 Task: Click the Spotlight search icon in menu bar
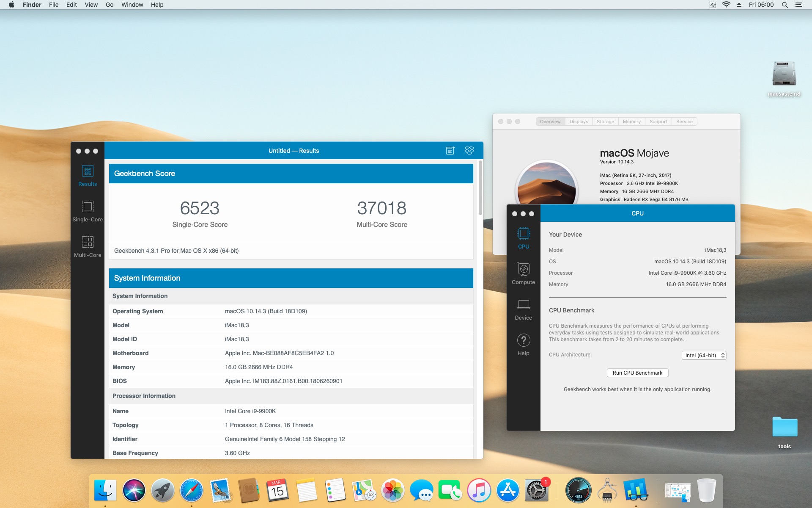click(785, 5)
